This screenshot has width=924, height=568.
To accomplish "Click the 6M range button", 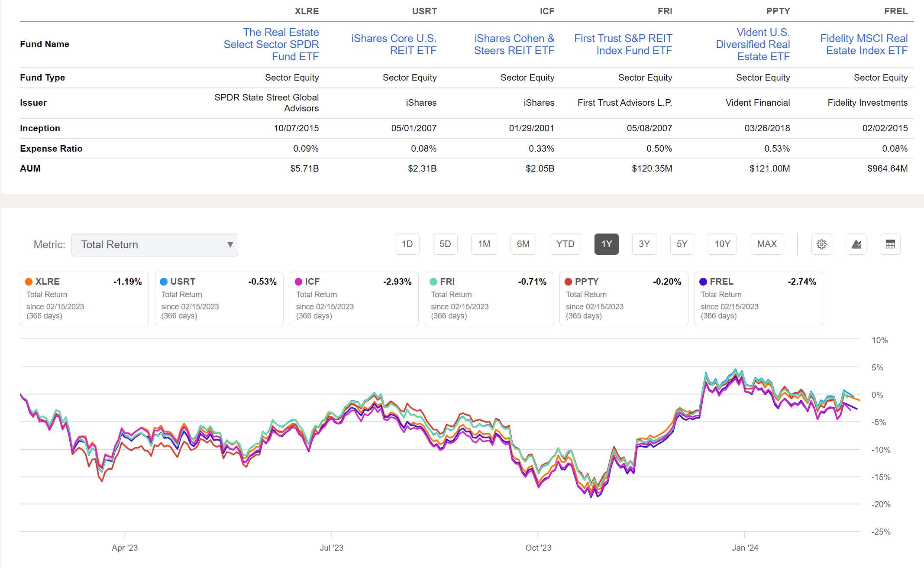I will click(x=523, y=244).
